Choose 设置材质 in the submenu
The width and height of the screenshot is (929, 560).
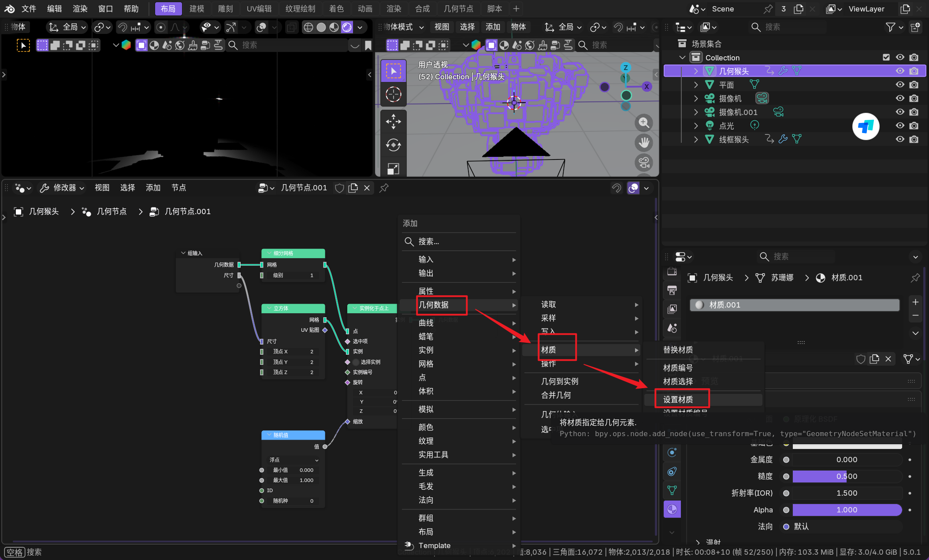(678, 399)
